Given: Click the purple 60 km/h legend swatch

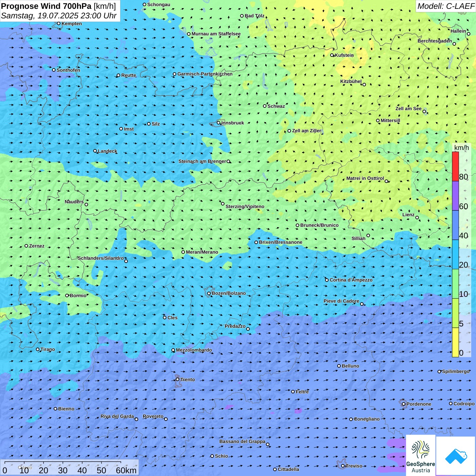Looking at the screenshot, I should [455, 196].
